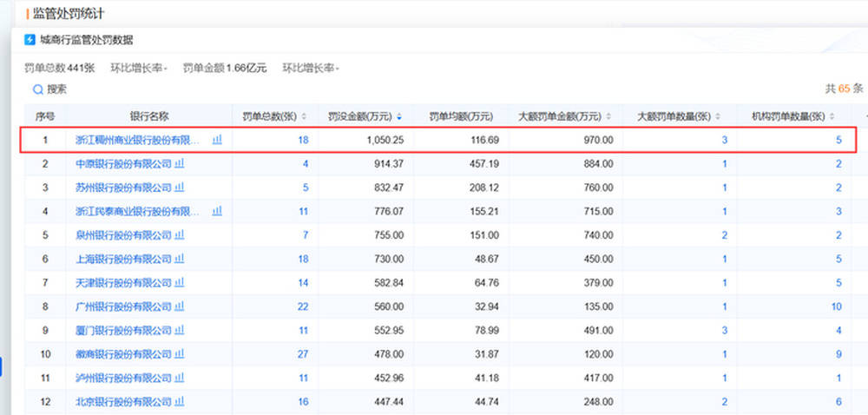Open the 搜索 search control
Viewport: 868px width, 415px height.
click(x=49, y=89)
